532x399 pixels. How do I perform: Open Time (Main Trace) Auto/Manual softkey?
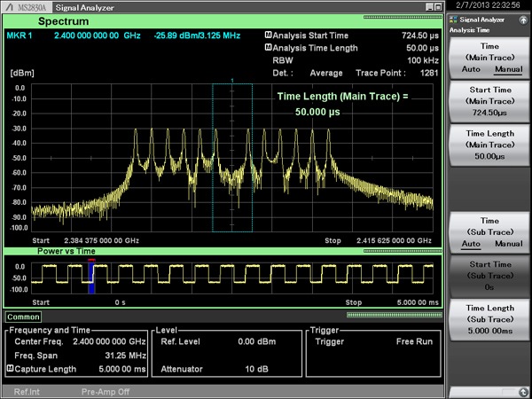click(x=489, y=58)
